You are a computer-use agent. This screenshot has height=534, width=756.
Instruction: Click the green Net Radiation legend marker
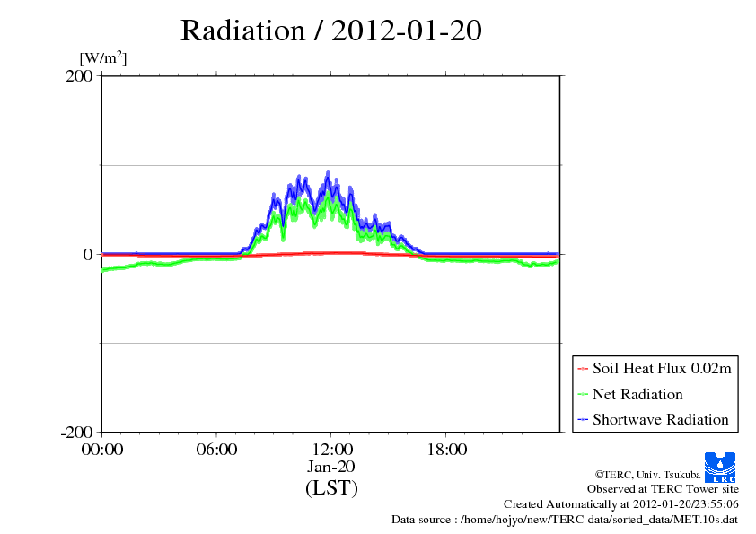click(x=583, y=394)
